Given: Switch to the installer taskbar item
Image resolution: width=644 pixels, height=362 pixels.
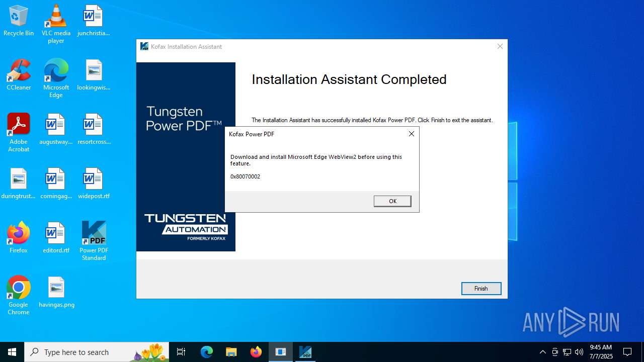Looking at the screenshot, I should click(x=281, y=352).
